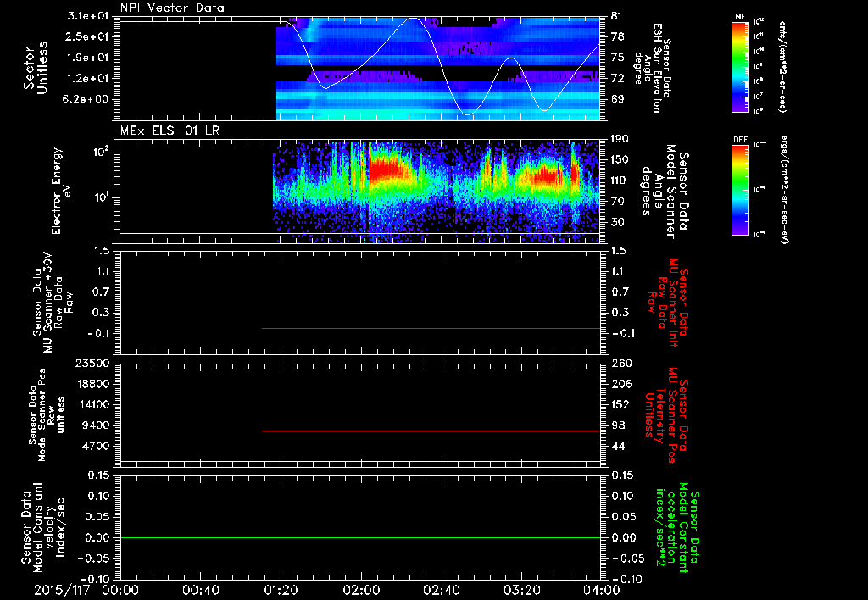The height and width of the screenshot is (600, 868).
Task: Click the red 'MU Scanner Pos Telemetry' label
Action: click(666, 415)
